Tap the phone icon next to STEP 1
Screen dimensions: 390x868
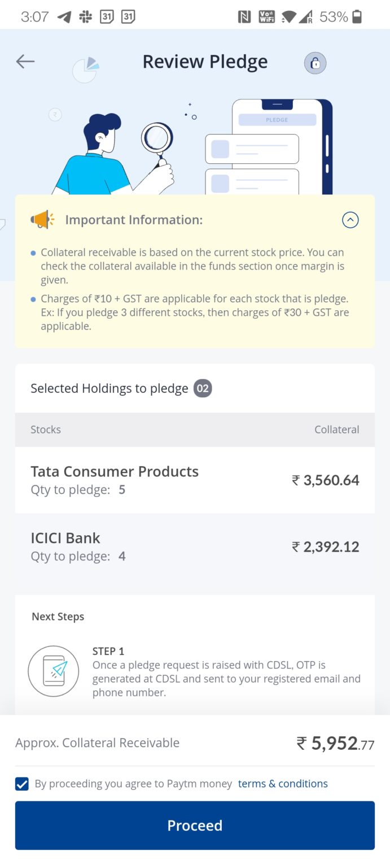coord(53,671)
